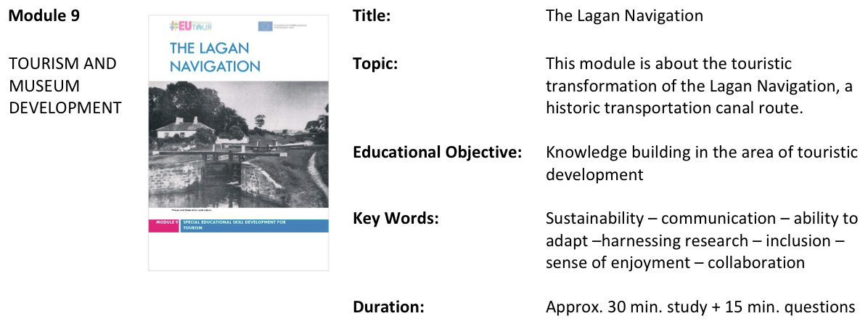Click the black-and-white canal lock photograph
The image size is (868, 324).
(x=238, y=144)
